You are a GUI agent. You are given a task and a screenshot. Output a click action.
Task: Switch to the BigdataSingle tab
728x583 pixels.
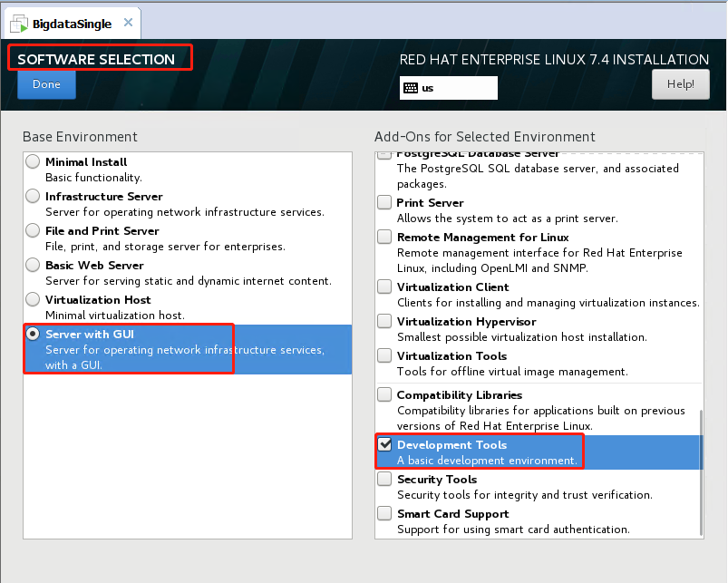tap(73, 24)
